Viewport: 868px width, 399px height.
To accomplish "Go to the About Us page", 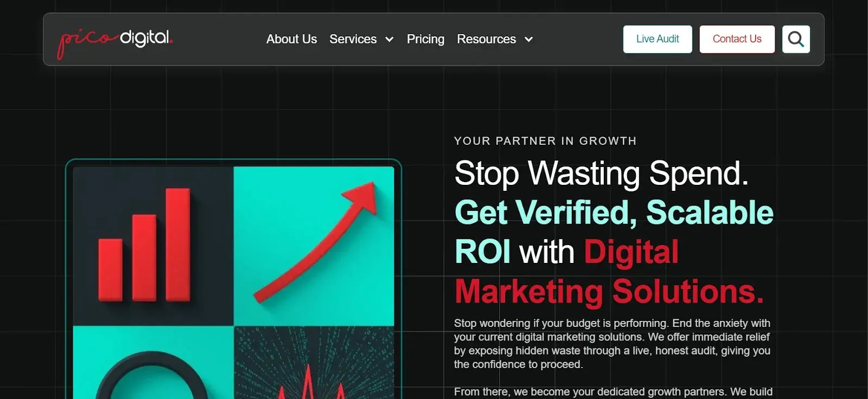I will (291, 40).
